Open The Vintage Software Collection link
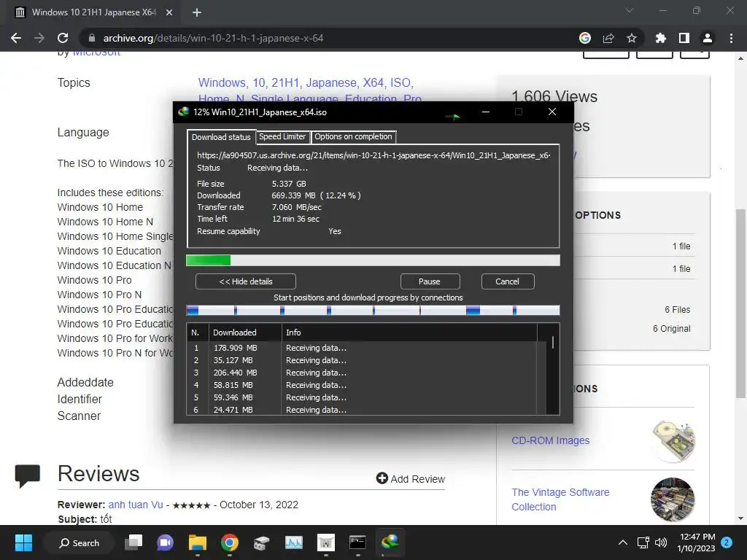 (x=560, y=499)
